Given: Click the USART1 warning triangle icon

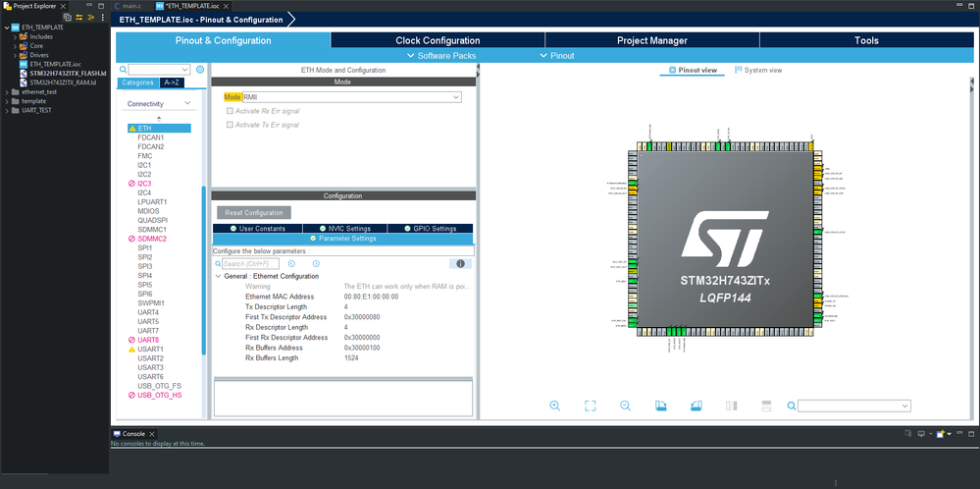Looking at the screenshot, I should coord(131,349).
